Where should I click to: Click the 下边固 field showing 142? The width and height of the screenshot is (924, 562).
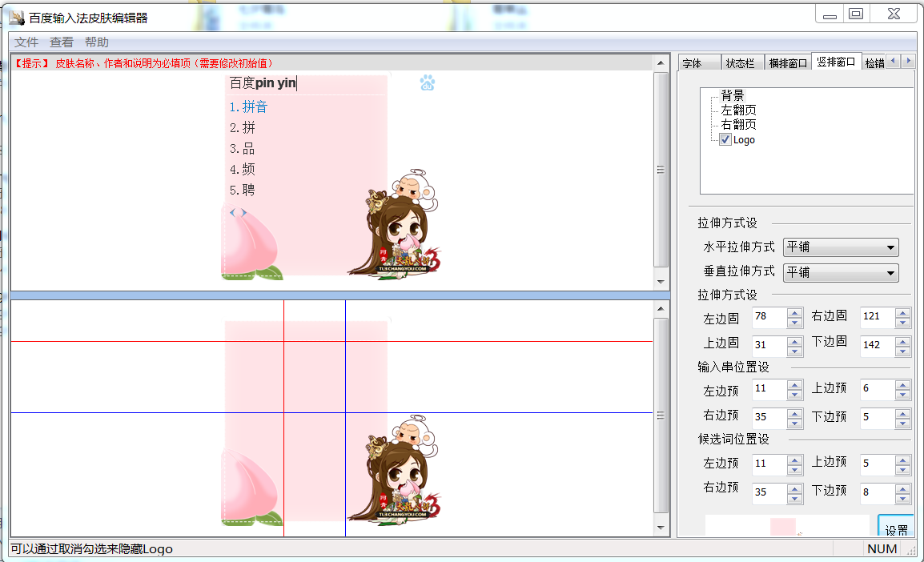(878, 345)
